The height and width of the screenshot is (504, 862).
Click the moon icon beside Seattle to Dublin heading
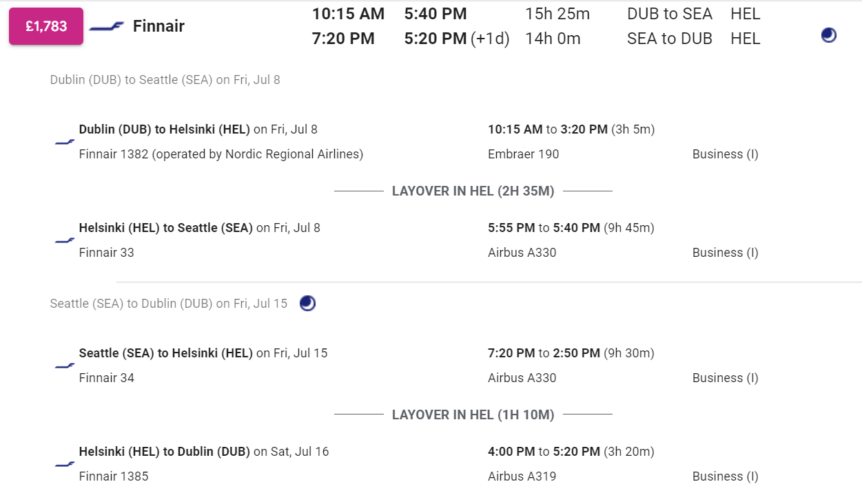coord(307,303)
